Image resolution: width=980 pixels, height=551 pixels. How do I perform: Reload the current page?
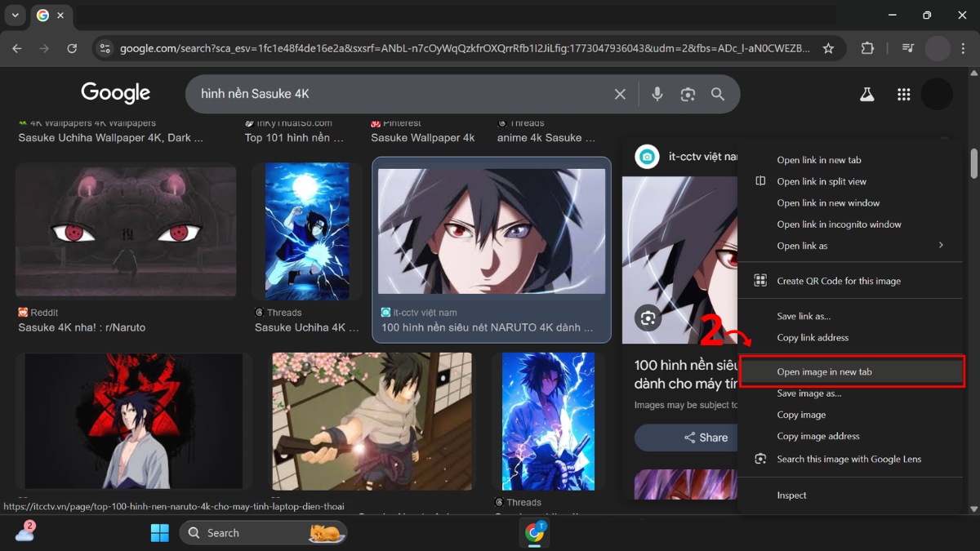tap(72, 48)
